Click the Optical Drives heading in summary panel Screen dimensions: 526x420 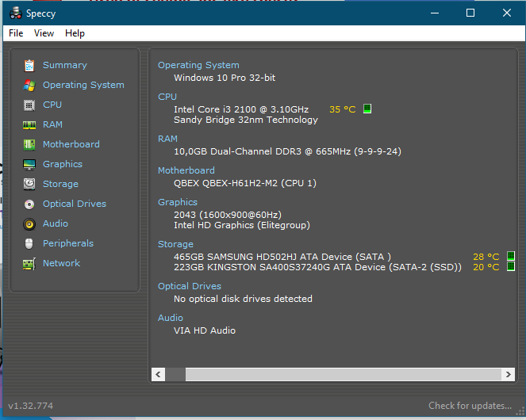(x=190, y=286)
